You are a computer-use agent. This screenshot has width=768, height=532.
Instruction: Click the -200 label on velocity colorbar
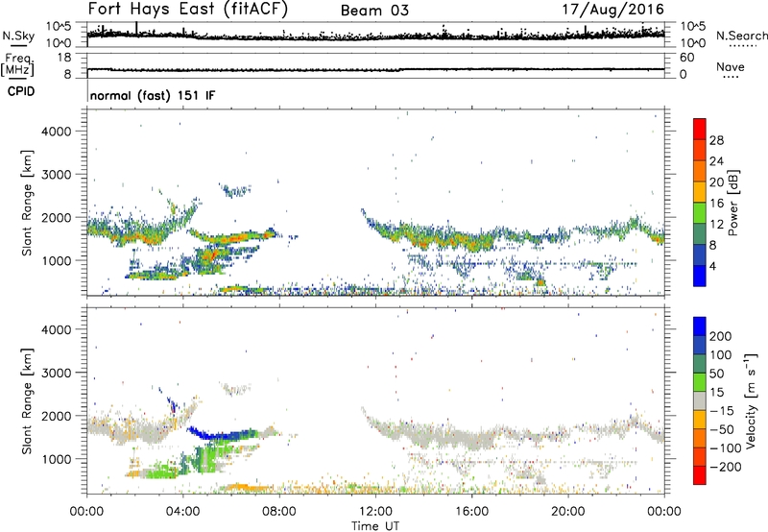coord(726,467)
